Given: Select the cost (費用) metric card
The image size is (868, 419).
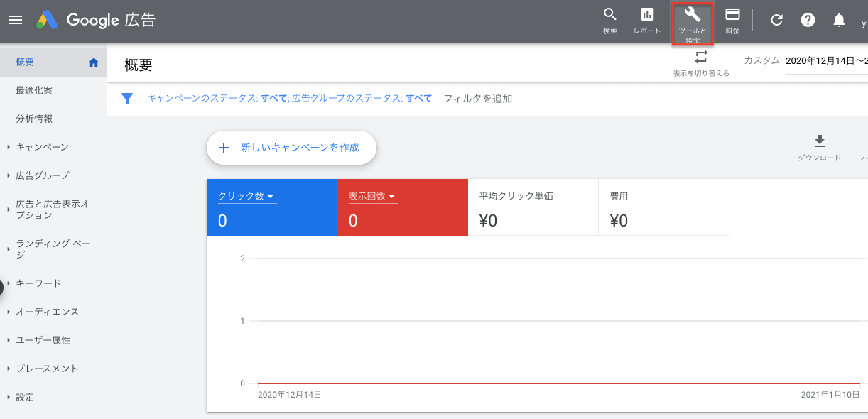Looking at the screenshot, I should [x=663, y=207].
